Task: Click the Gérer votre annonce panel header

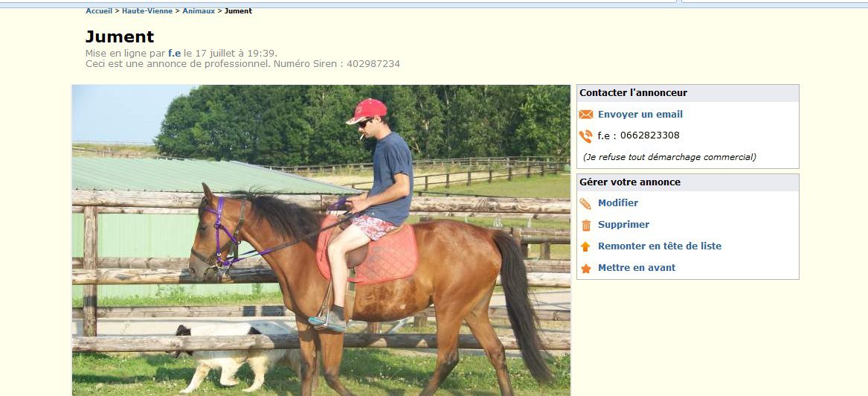Action: [688, 182]
